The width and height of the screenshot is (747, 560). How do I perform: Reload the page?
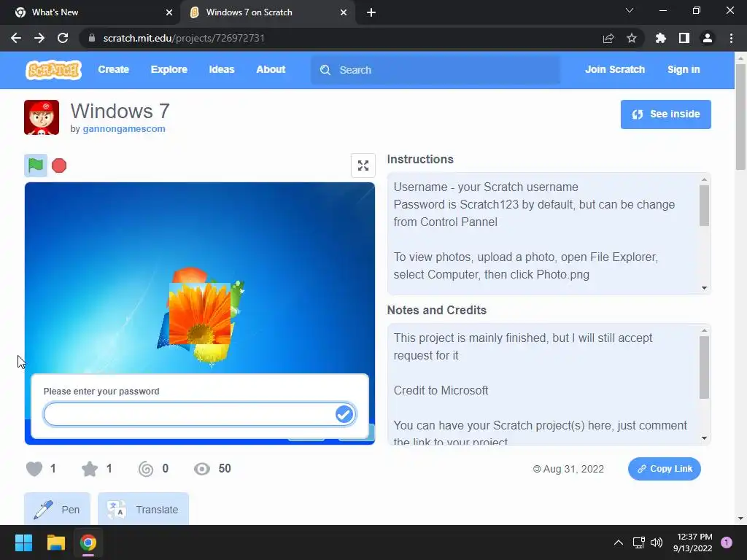click(63, 38)
